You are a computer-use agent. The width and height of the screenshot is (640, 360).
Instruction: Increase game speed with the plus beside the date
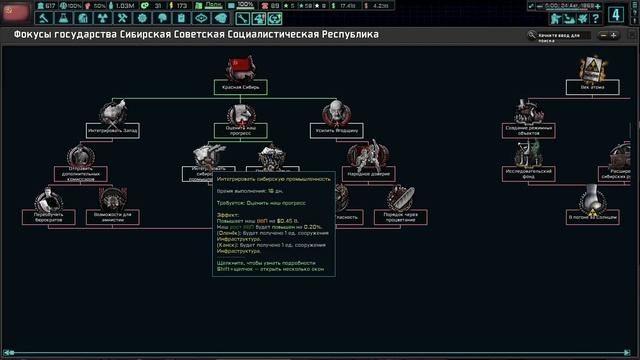[598, 6]
